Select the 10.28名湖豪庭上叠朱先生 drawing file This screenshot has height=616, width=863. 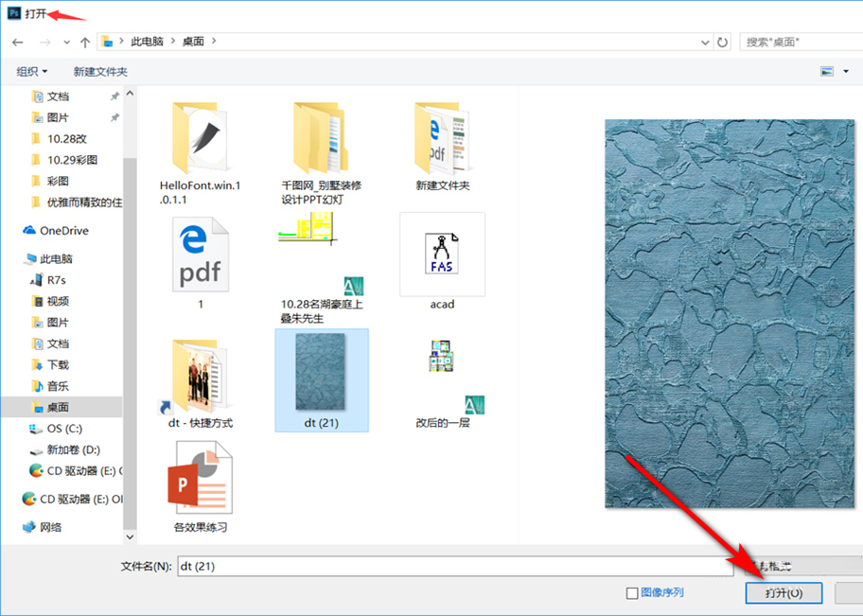(322, 269)
